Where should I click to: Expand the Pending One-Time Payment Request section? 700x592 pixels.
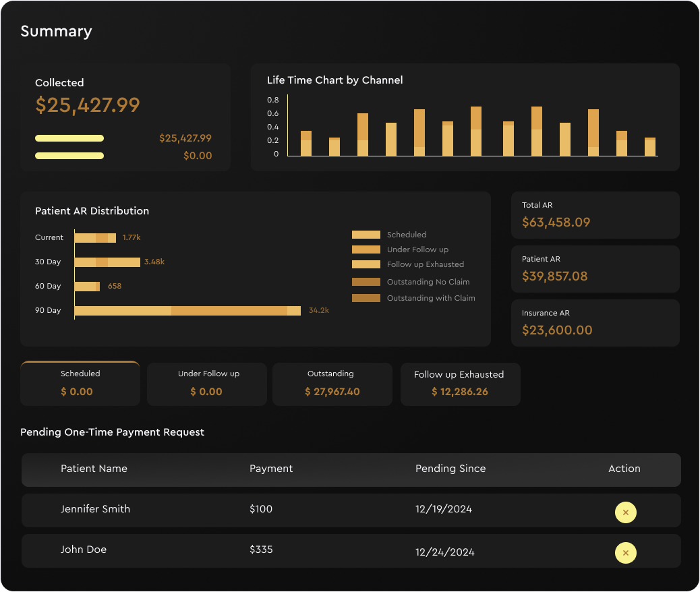[112, 432]
